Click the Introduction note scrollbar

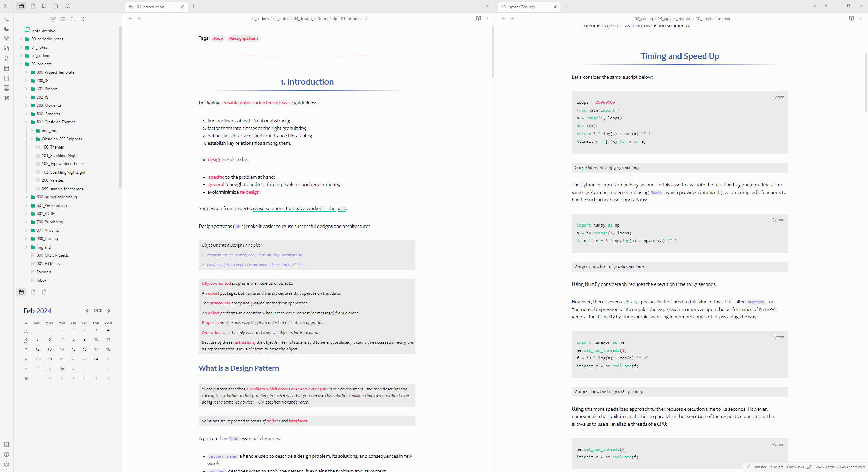click(493, 52)
